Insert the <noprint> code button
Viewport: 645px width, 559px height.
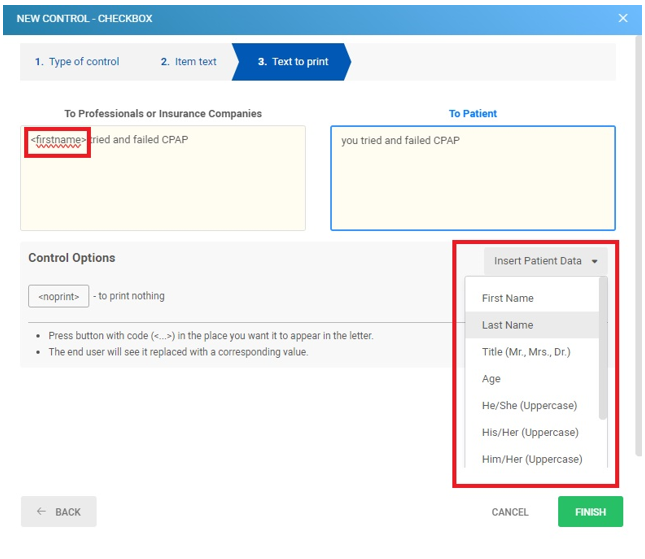pos(58,296)
